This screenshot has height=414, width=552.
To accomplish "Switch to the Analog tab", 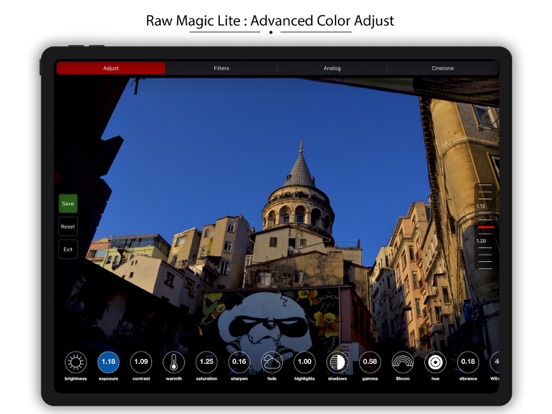I will pos(332,68).
